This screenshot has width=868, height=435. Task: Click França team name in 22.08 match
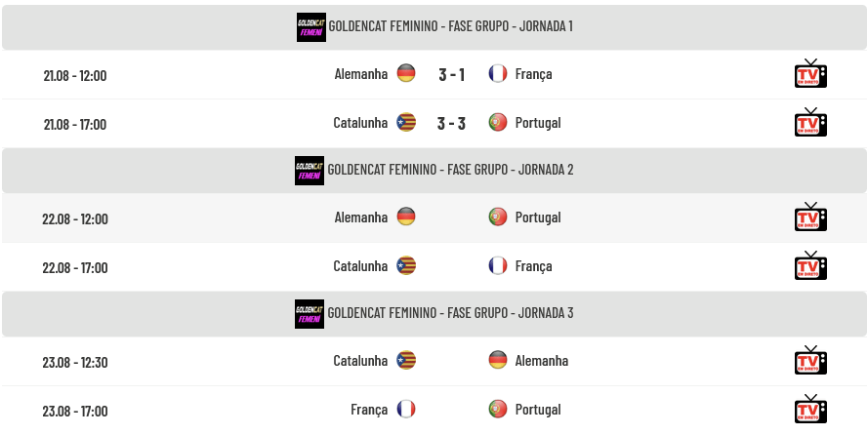(533, 266)
